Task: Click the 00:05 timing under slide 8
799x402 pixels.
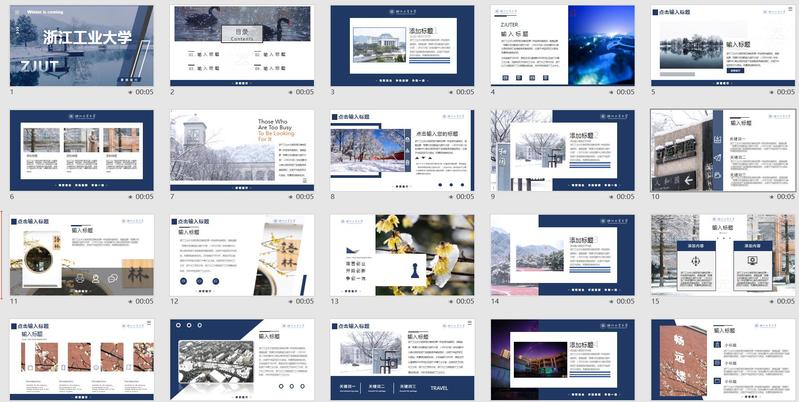Action: [x=465, y=197]
